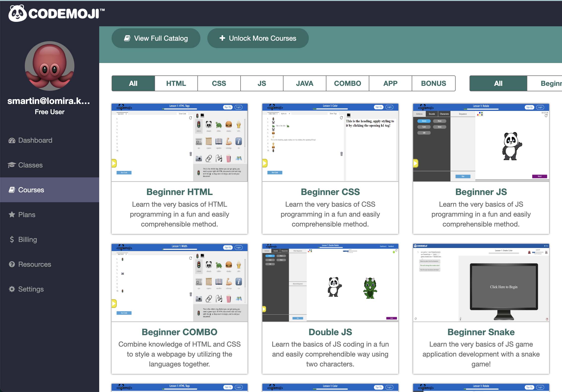
Task: Select the Beginner difficulty level filter
Action: pyautogui.click(x=545, y=83)
